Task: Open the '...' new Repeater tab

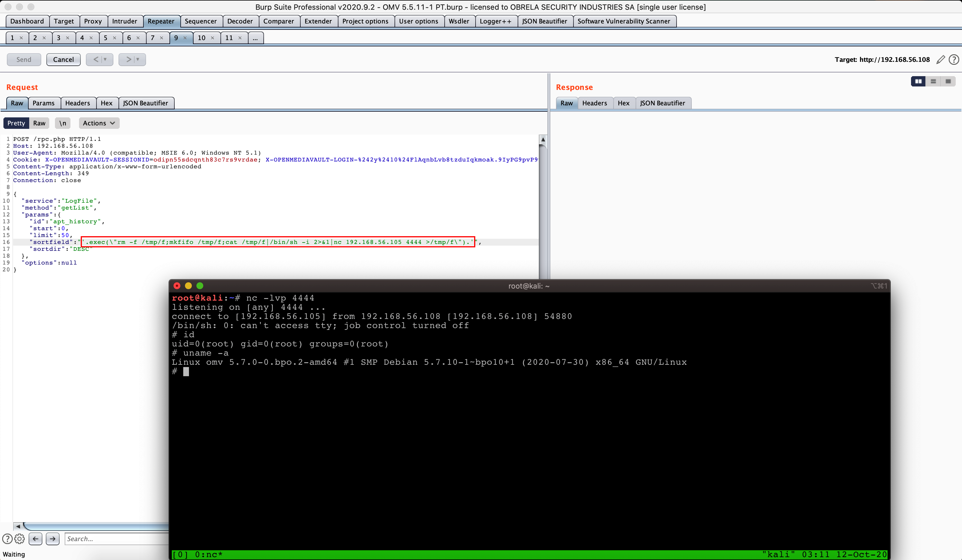Action: [255, 38]
